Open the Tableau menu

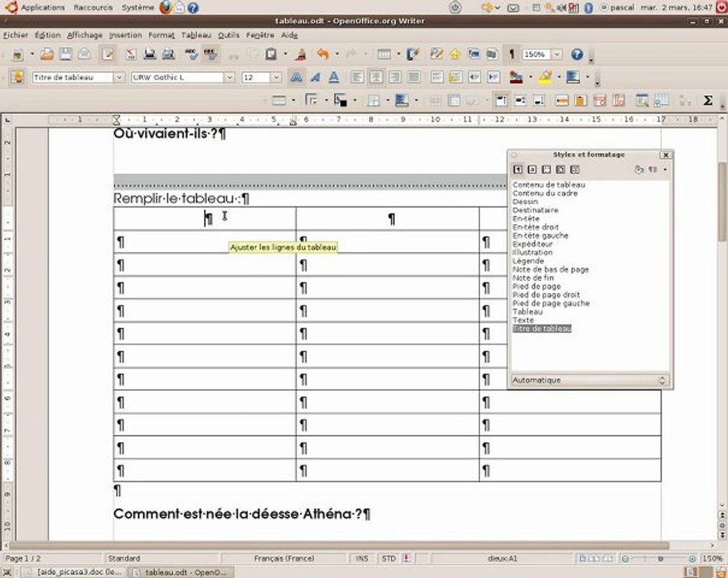[x=196, y=35]
